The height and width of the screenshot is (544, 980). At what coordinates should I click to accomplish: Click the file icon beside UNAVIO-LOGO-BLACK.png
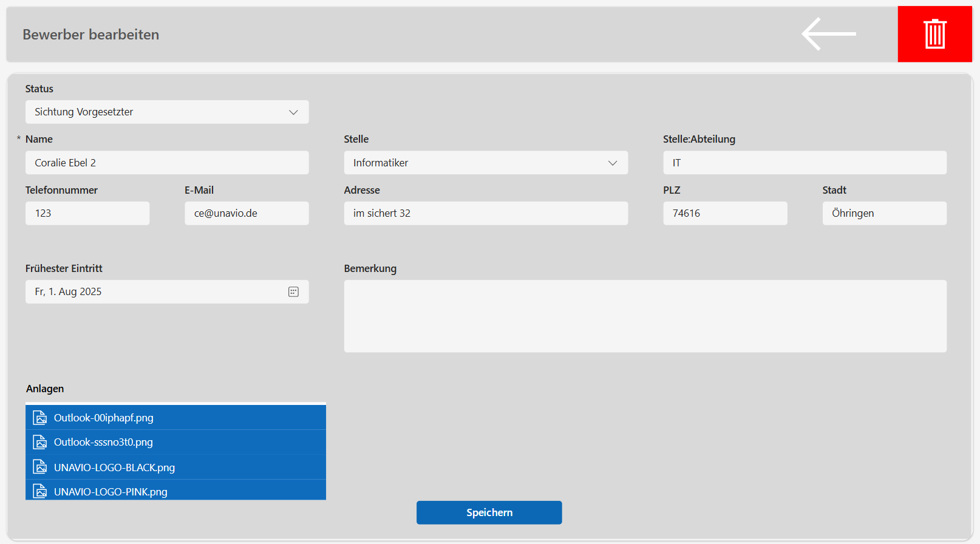[x=40, y=467]
